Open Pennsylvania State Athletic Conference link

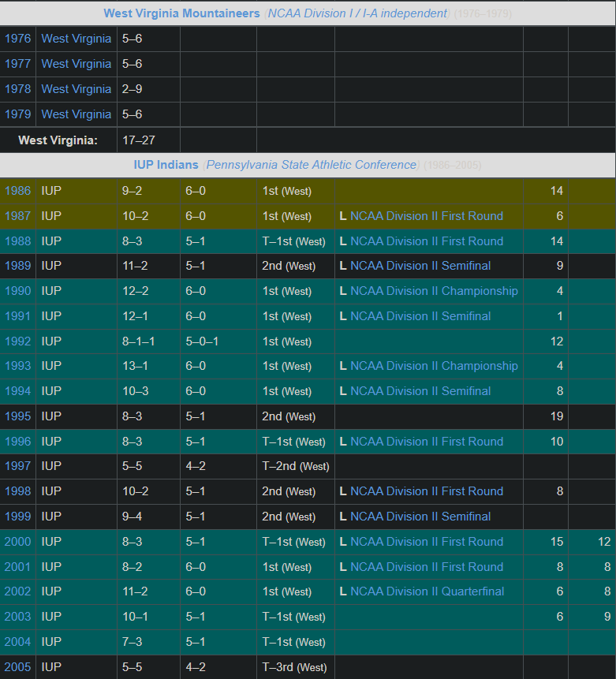tap(311, 165)
